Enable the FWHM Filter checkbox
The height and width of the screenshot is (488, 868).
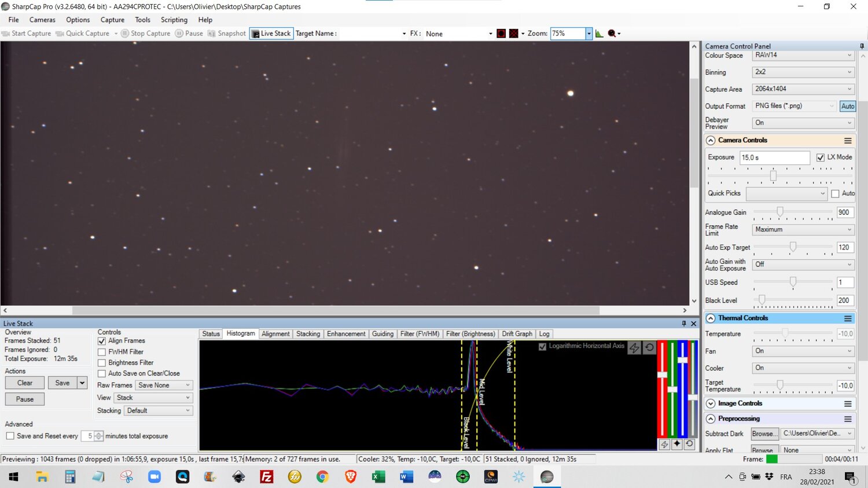(102, 352)
